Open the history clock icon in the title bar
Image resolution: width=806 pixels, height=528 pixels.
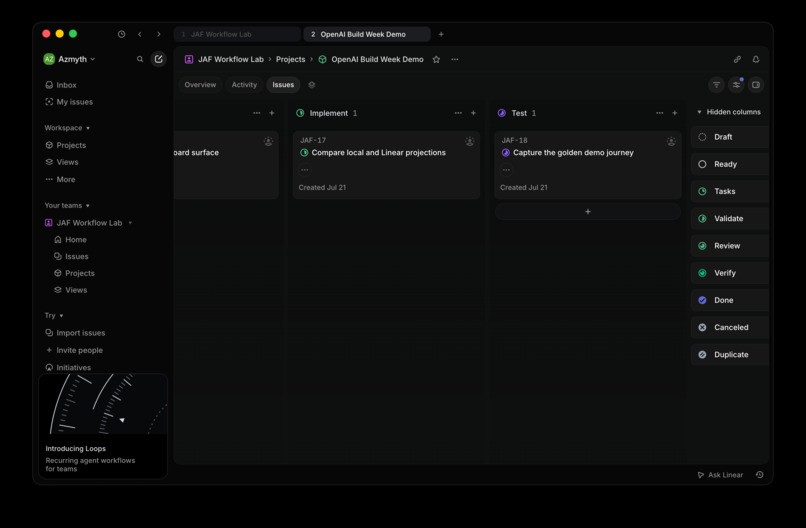(x=121, y=34)
